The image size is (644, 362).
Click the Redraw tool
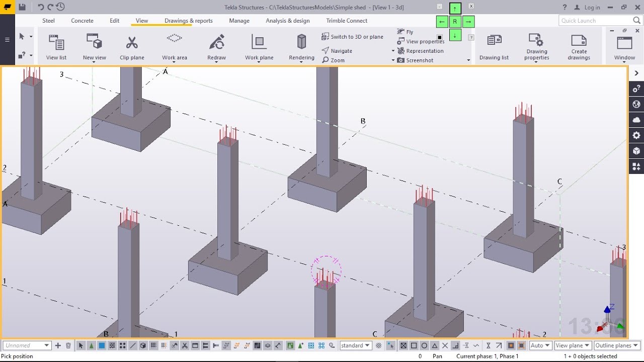pos(216,47)
